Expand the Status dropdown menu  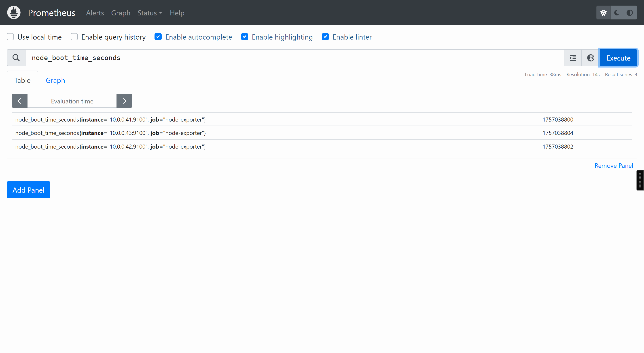coord(150,13)
